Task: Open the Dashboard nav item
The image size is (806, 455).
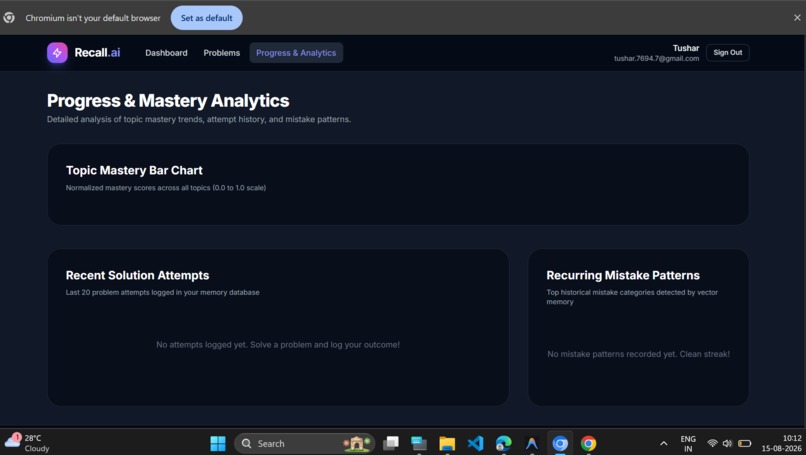Action: pyautogui.click(x=166, y=53)
